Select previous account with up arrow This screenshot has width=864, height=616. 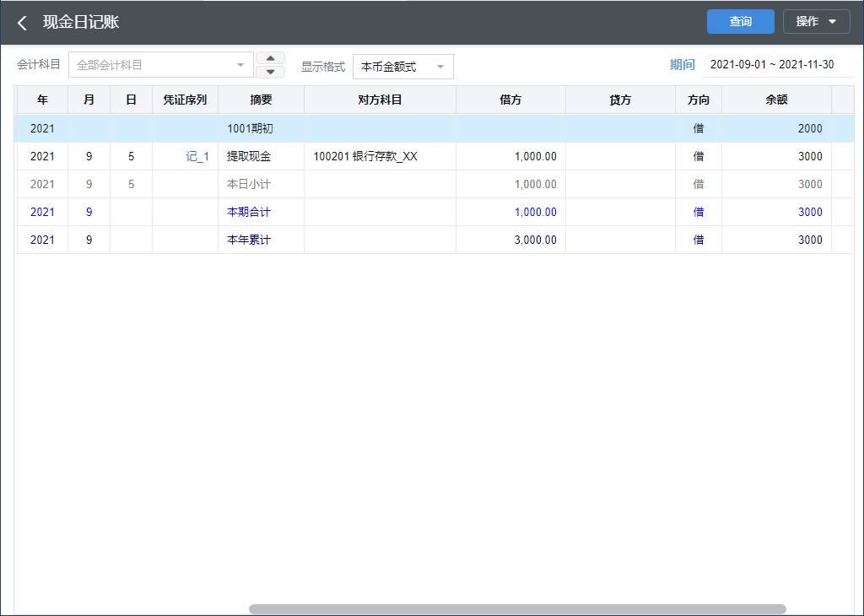click(x=271, y=58)
